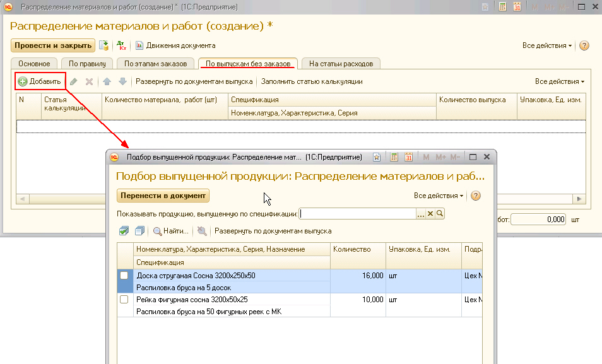Click the Статья калькуляции column header

tap(71, 106)
